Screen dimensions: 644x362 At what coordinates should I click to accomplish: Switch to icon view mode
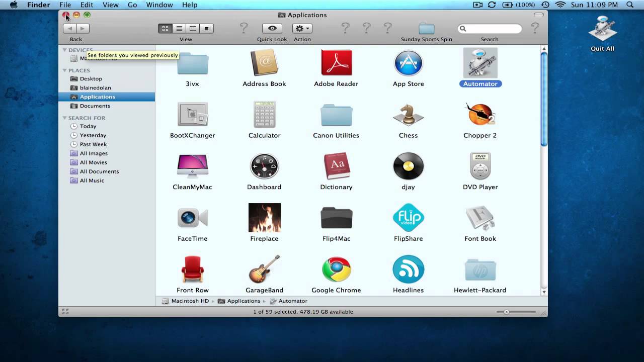coord(165,29)
